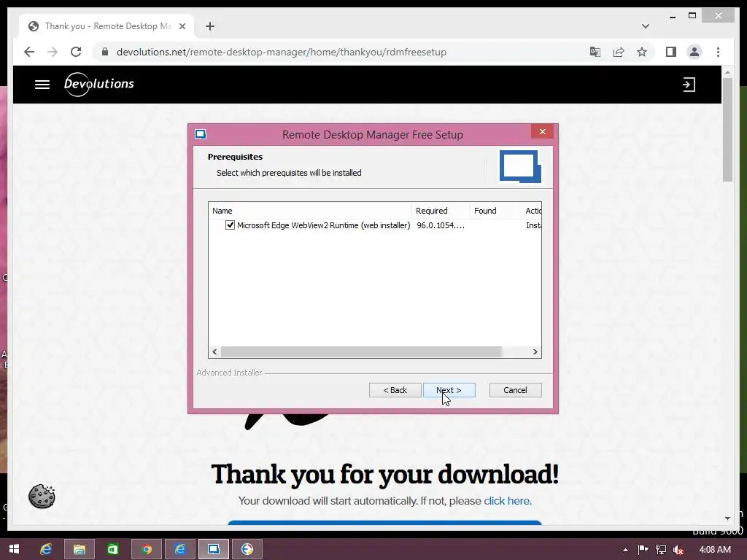Translate this page icon in address bar
Viewport: 747px width, 560px height.
click(595, 52)
